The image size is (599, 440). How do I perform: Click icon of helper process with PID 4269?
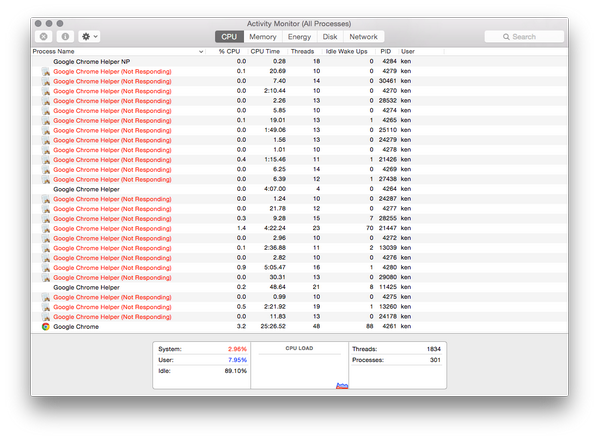click(46, 170)
